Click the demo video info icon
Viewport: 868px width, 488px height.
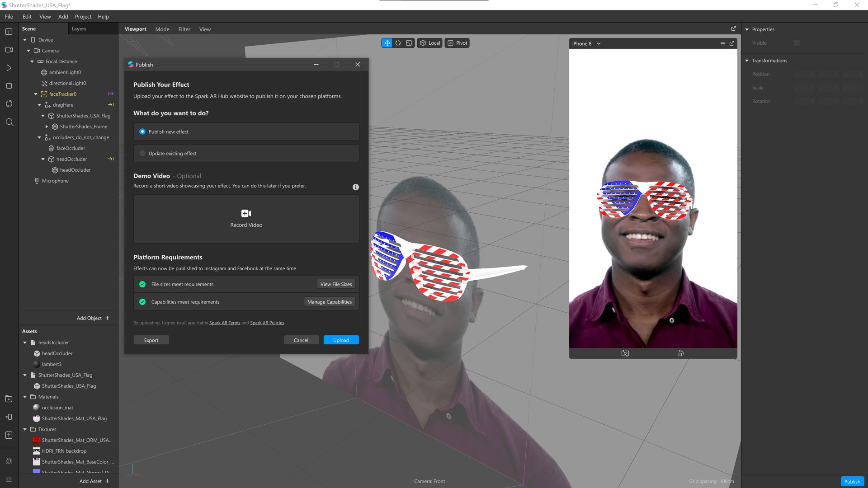coord(356,187)
